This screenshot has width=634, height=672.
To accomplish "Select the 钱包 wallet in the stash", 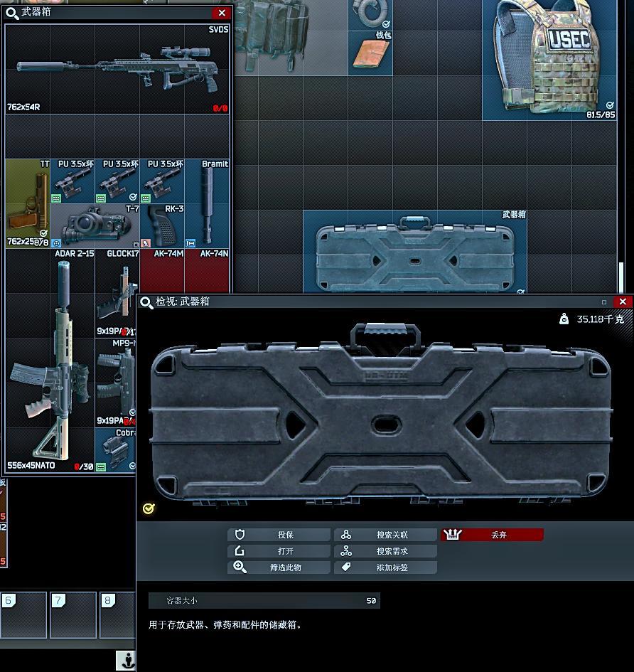I will (370, 53).
